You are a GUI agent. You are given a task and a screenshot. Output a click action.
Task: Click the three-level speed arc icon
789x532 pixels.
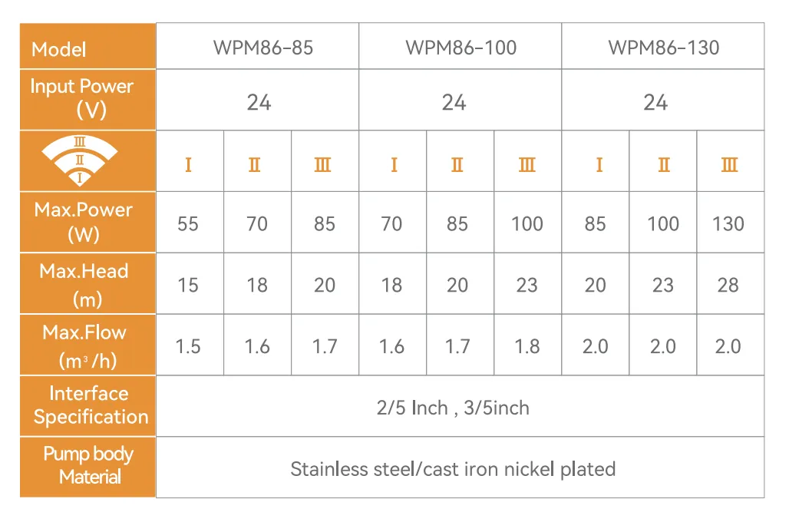click(80, 161)
